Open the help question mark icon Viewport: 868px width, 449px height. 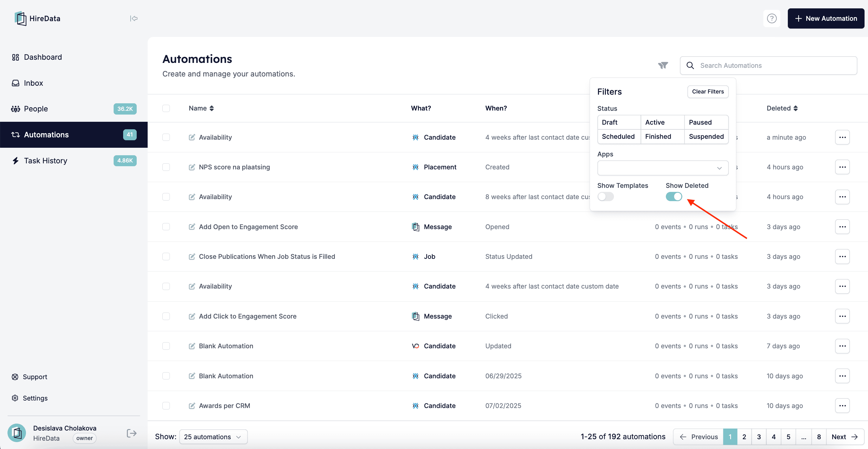(772, 18)
